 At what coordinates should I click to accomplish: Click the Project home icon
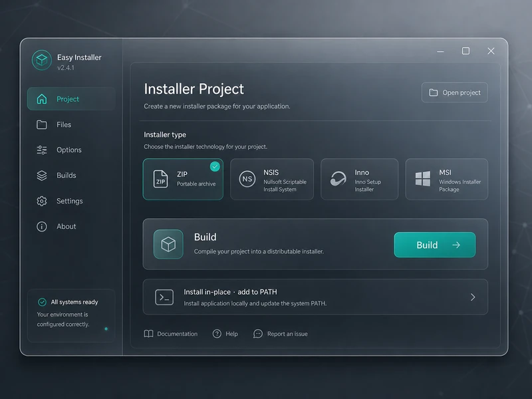pos(42,98)
